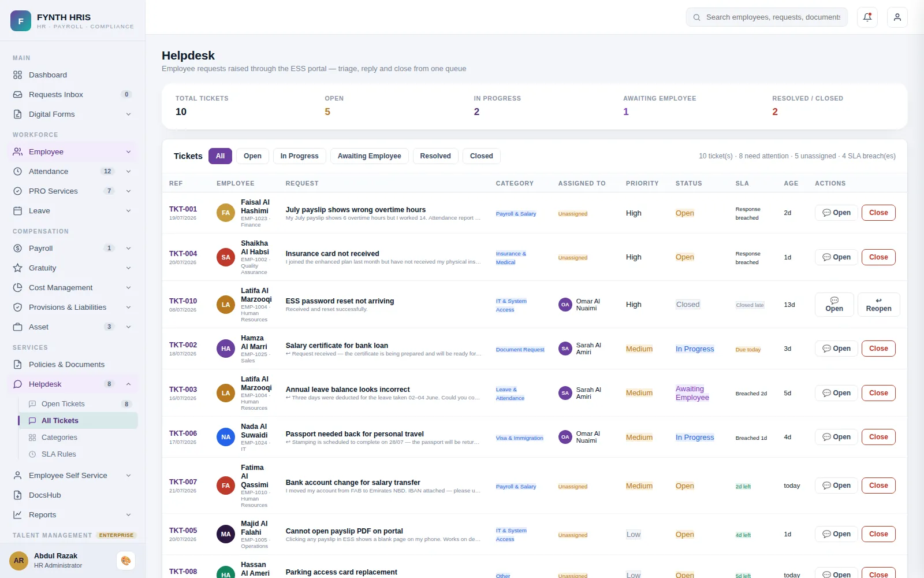Expand the Attendance section chevron
This screenshot has width=924, height=578.
click(x=128, y=172)
